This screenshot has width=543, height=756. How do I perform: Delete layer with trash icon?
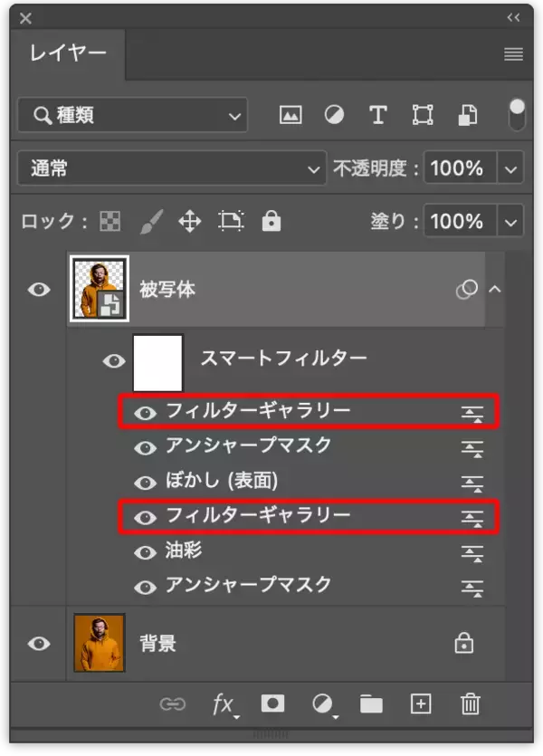pyautogui.click(x=471, y=703)
